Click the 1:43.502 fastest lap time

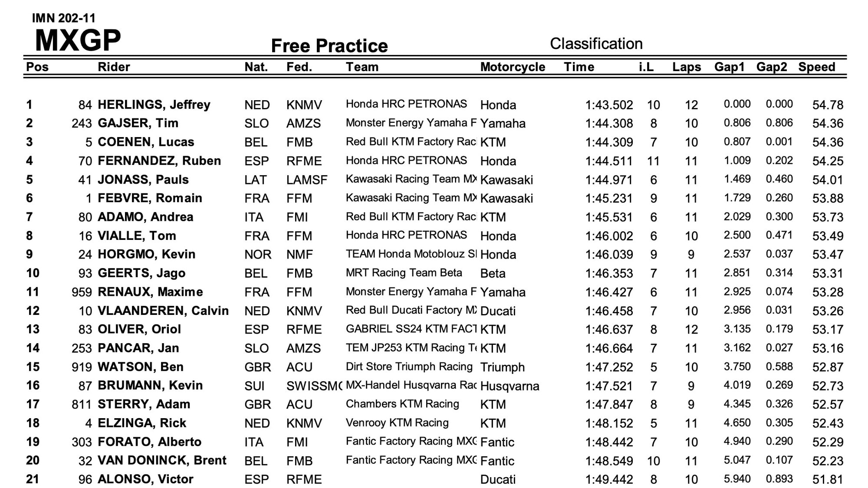click(609, 105)
